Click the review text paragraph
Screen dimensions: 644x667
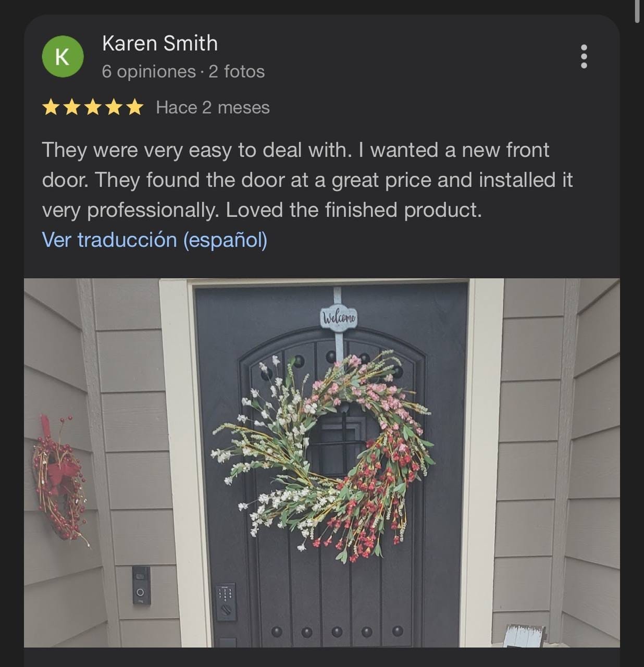click(307, 180)
